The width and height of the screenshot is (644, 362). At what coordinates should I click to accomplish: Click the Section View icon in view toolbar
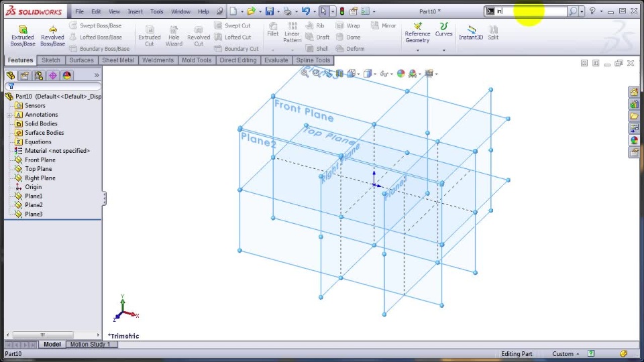point(339,74)
